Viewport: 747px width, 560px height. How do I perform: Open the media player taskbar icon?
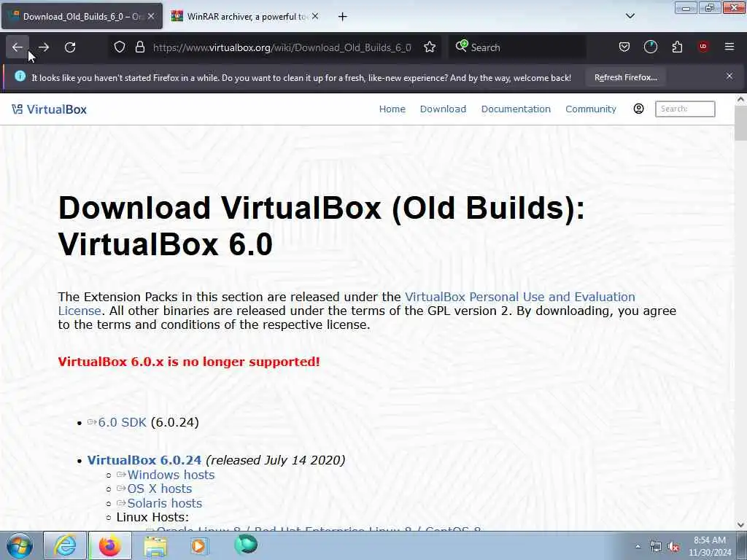[200, 545]
